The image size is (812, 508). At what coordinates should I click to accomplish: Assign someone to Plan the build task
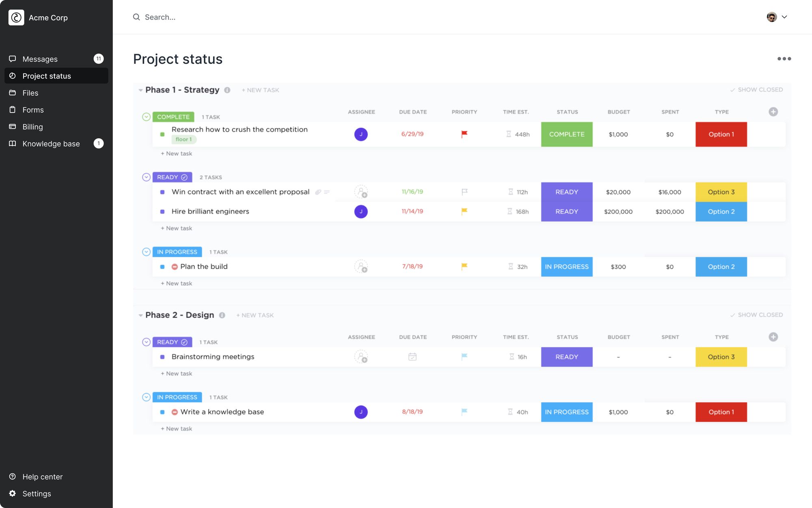coord(361,267)
